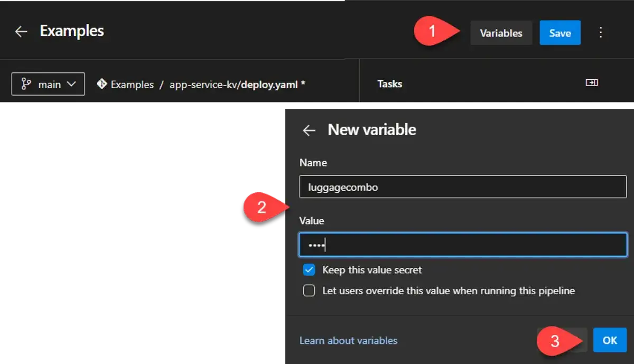Image resolution: width=634 pixels, height=364 pixels.
Task: Open the Learn about variables link
Action: pyautogui.click(x=348, y=340)
